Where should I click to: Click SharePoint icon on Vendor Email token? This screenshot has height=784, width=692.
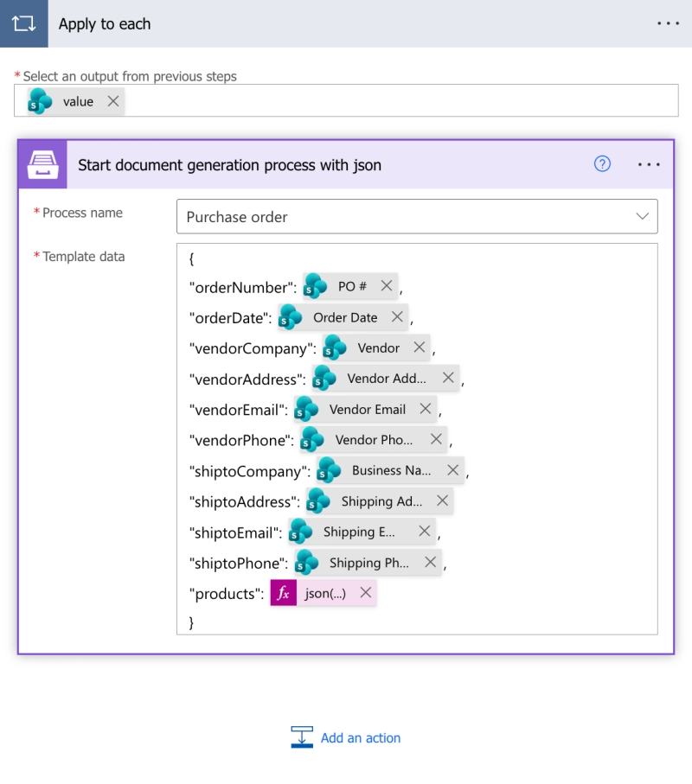(x=307, y=409)
